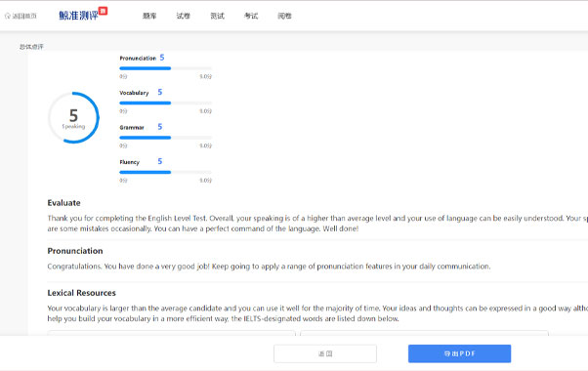Click the circular Speaking score gauge
The image size is (588, 371).
[74, 118]
